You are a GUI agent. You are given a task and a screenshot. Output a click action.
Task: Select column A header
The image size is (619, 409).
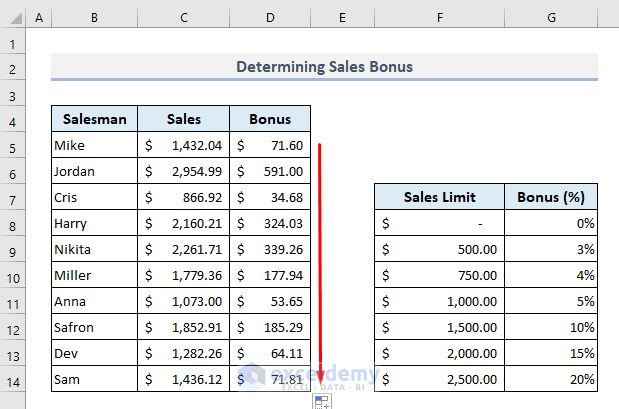tap(39, 18)
